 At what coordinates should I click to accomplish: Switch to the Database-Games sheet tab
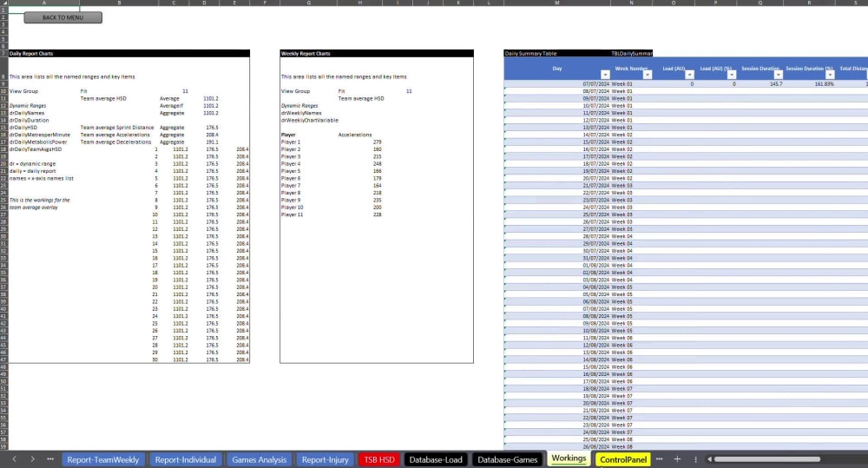pyautogui.click(x=508, y=459)
